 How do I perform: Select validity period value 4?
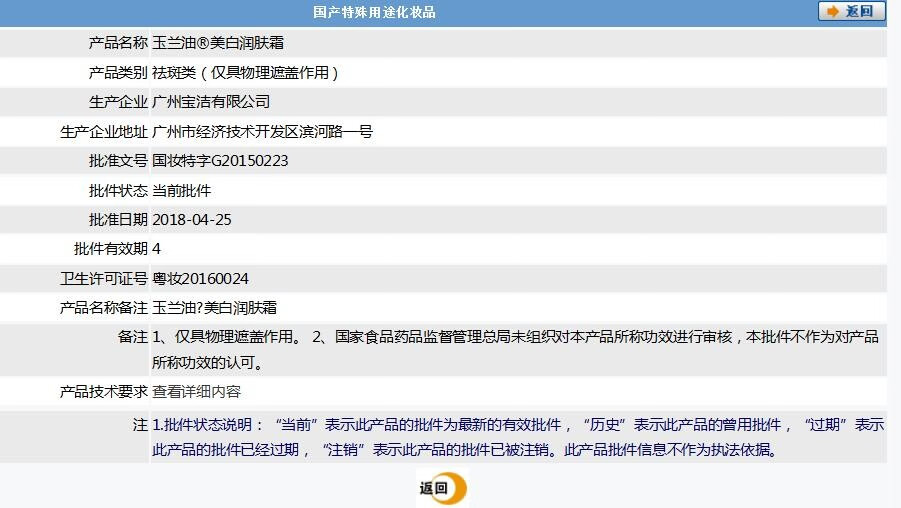[x=156, y=249]
